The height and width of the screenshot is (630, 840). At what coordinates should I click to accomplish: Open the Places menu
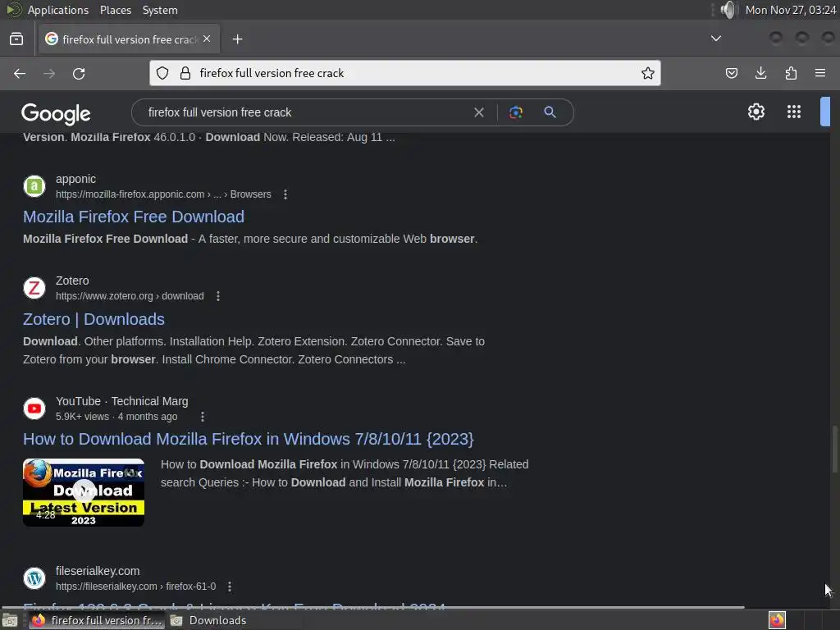point(116,10)
